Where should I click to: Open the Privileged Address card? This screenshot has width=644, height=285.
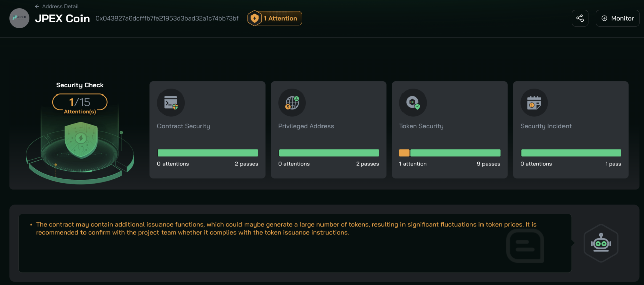(329, 130)
